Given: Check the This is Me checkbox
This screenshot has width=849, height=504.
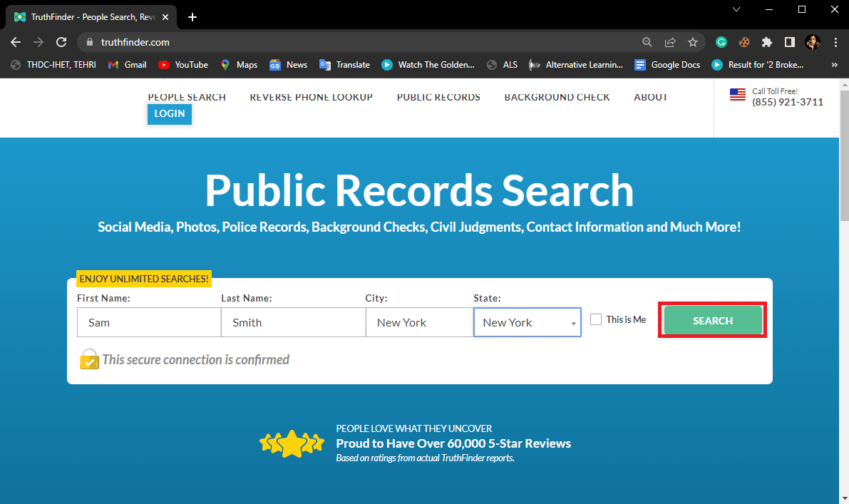Looking at the screenshot, I should [x=596, y=319].
